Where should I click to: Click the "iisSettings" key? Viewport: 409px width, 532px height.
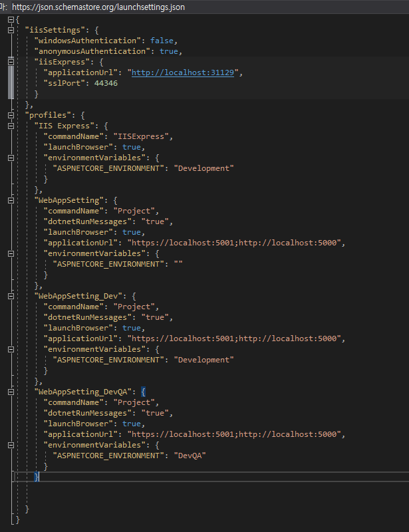tap(55, 30)
